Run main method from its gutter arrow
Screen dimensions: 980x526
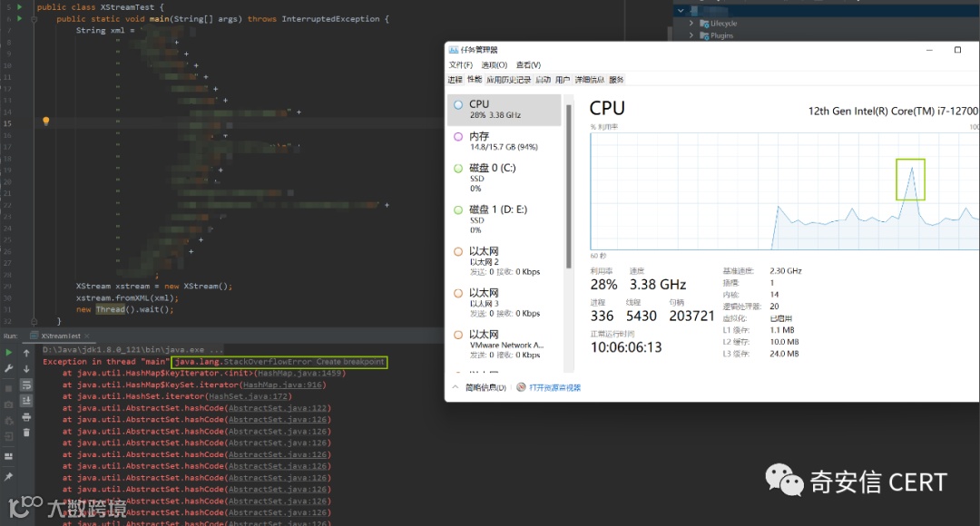[x=19, y=19]
